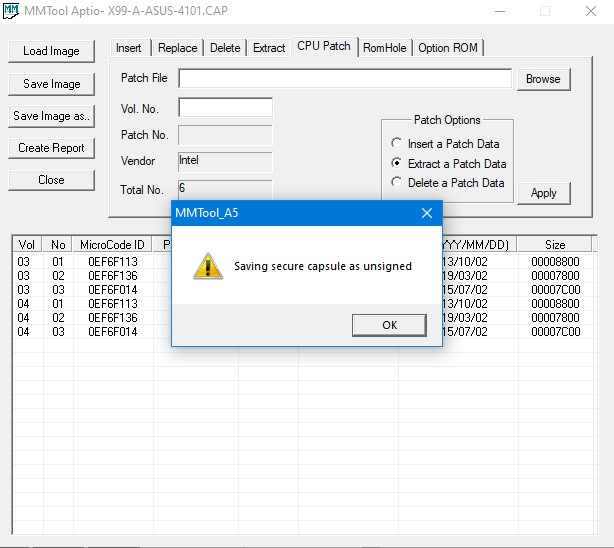Click the Total No. field showing 6
The image size is (614, 548).
(x=225, y=190)
